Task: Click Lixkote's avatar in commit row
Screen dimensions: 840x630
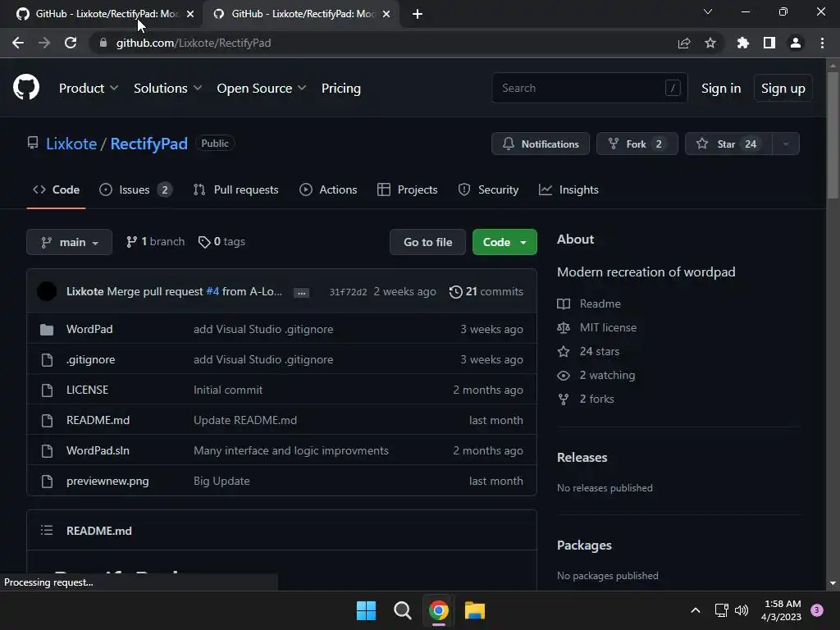Action: (x=47, y=291)
